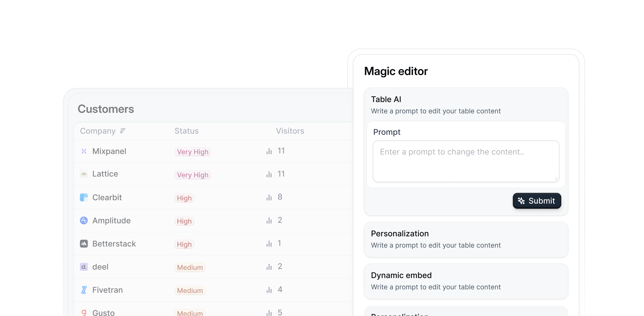This screenshot has width=644, height=316.
Task: Click the Mixpanel company logo icon
Action: 84,151
